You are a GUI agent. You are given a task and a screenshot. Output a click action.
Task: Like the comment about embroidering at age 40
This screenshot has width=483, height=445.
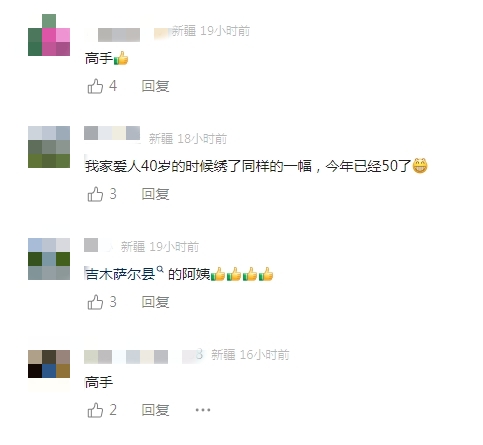coord(95,194)
